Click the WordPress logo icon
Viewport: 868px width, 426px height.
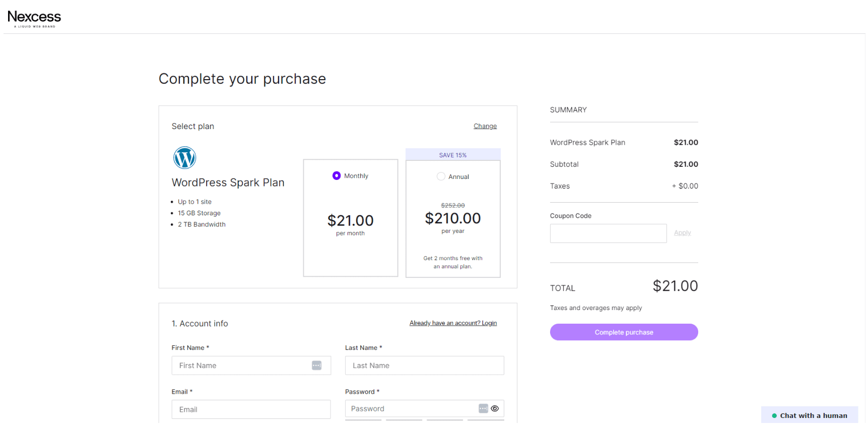point(185,158)
